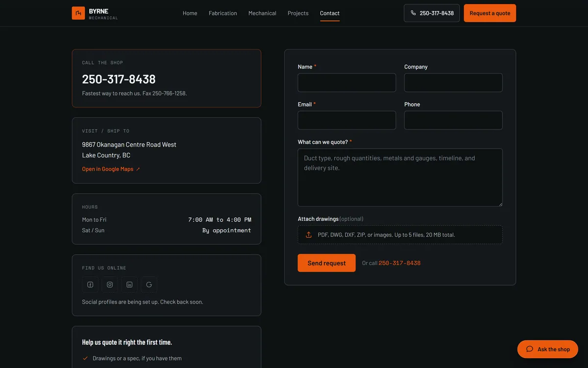Screen dimensions: 588x368
Task: Click the 7:00 AM to 4:00 PM hours value
Action: click(x=220, y=220)
